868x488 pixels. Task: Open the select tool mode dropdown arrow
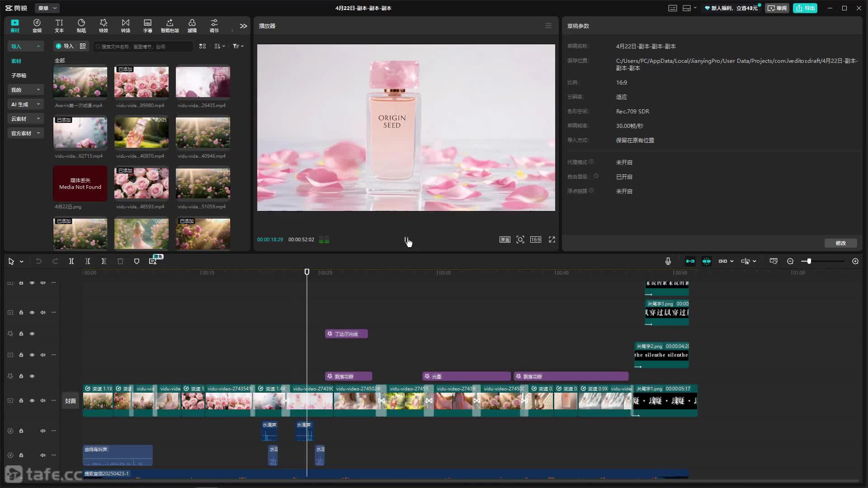(x=21, y=262)
